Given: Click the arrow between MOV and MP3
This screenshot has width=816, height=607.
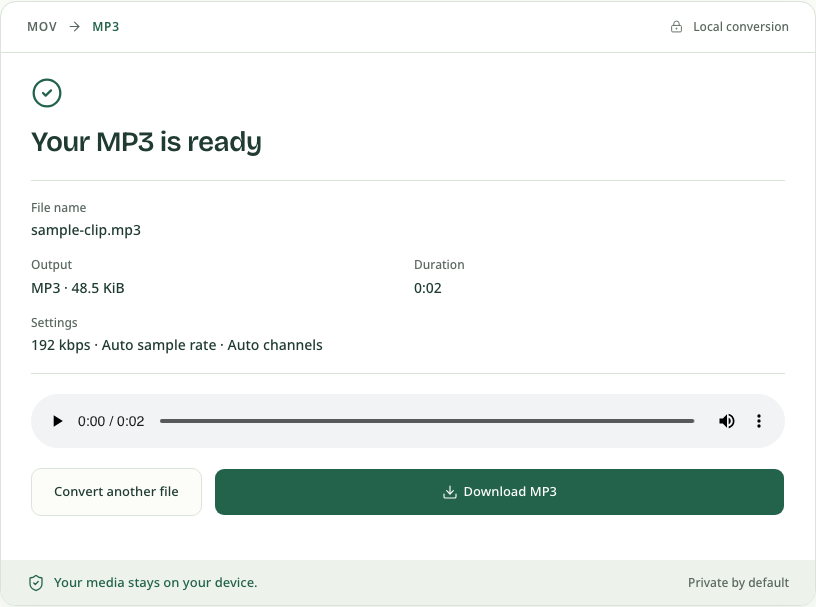Looking at the screenshot, I should (75, 27).
